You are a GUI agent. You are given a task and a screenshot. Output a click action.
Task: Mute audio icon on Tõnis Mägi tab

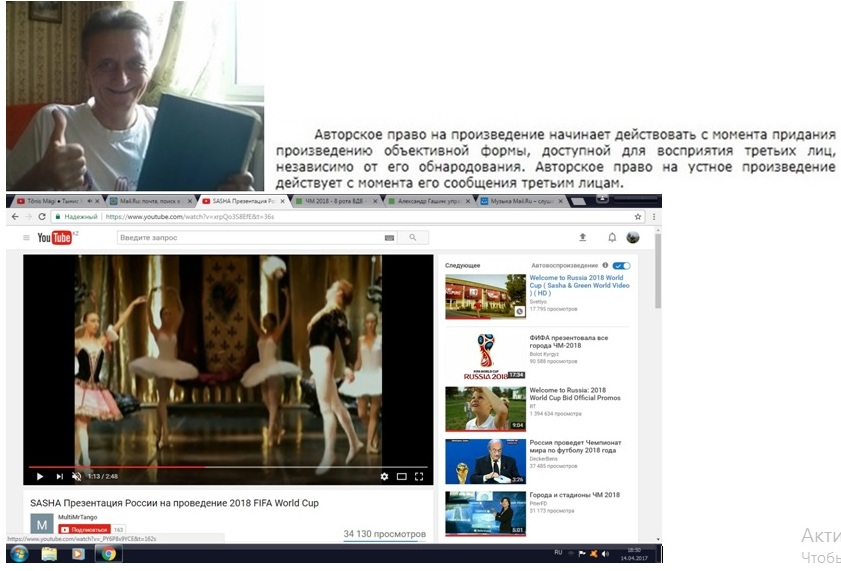90,201
